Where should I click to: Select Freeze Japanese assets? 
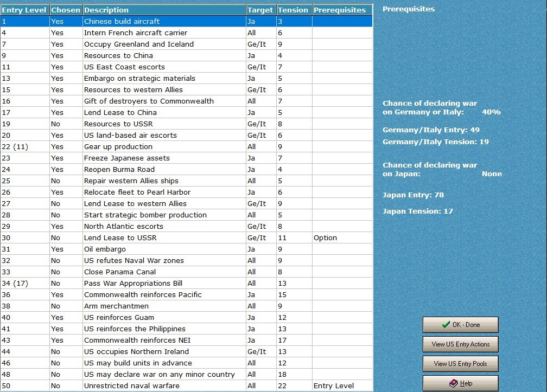[186, 158]
